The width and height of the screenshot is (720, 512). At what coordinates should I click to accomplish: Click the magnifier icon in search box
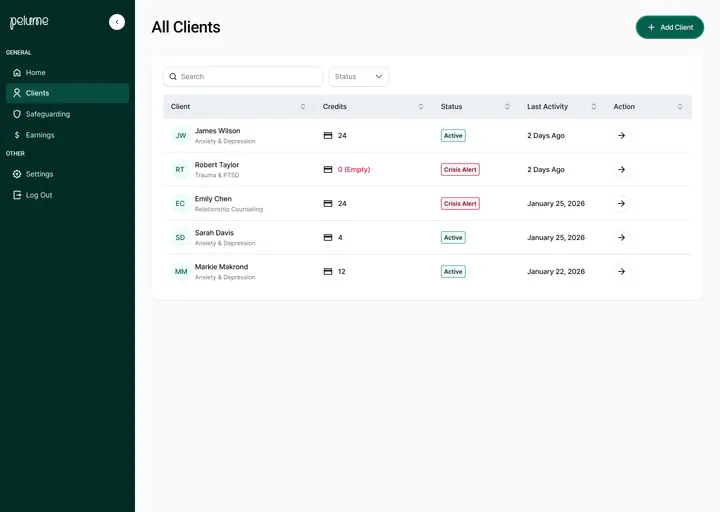click(173, 77)
